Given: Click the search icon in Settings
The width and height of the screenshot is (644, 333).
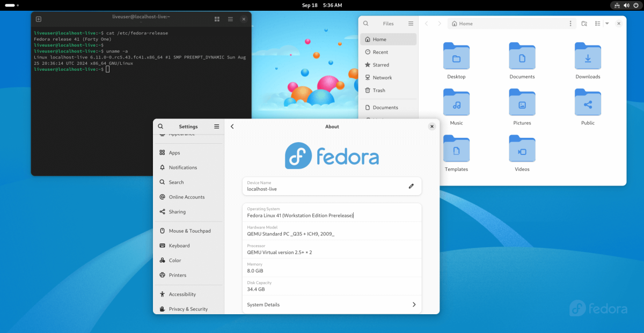Looking at the screenshot, I should 160,127.
